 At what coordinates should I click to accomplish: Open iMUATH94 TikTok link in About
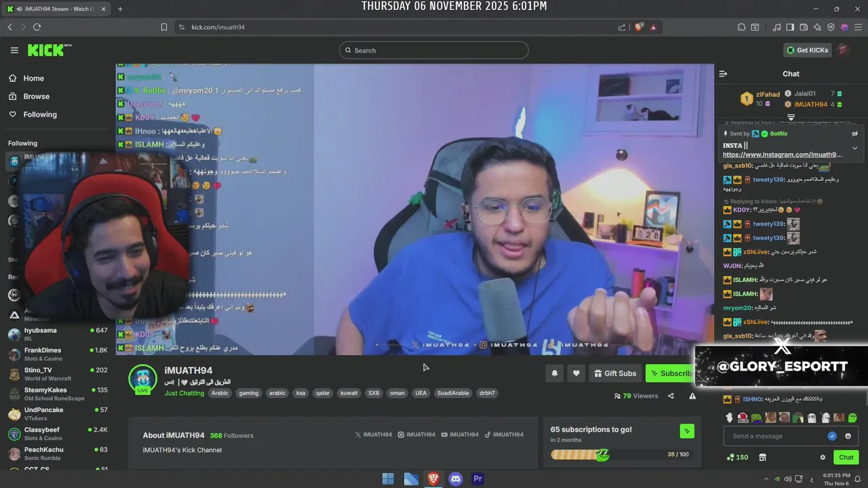tap(504, 434)
